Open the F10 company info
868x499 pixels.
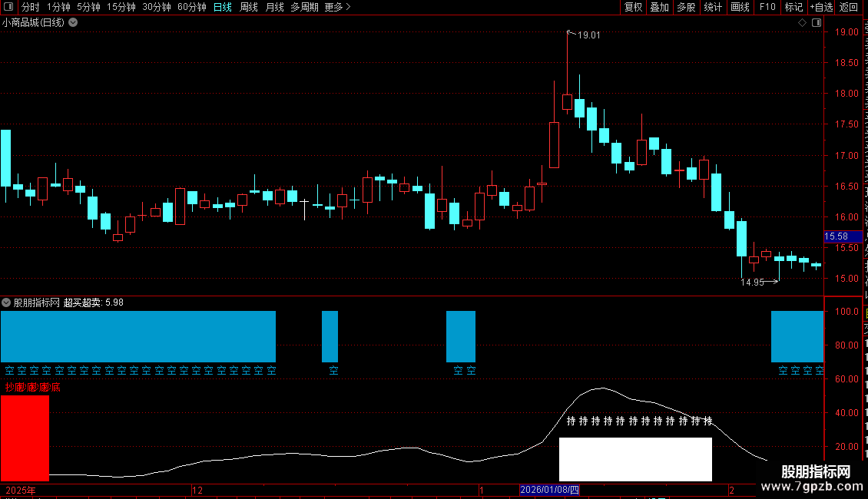click(767, 7)
